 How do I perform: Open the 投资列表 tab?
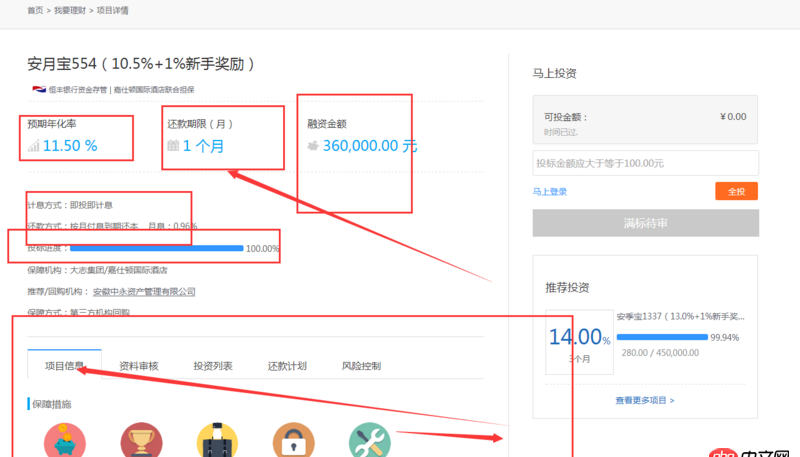213,366
